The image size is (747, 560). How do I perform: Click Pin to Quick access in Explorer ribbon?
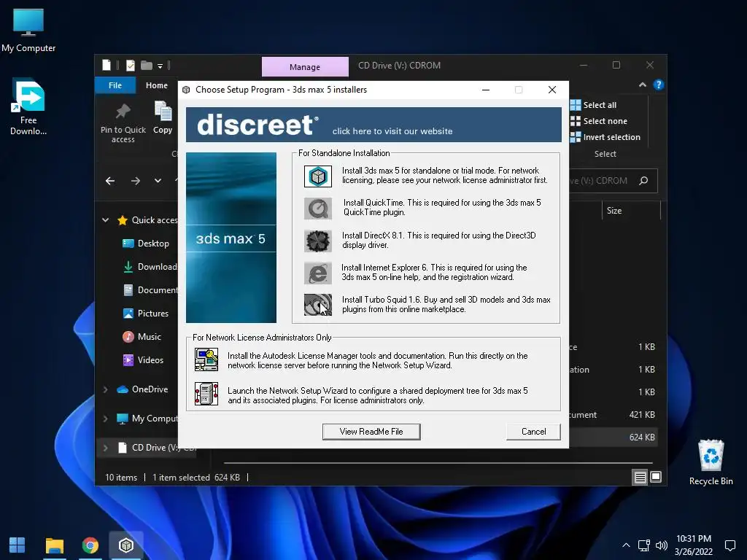coord(123,122)
